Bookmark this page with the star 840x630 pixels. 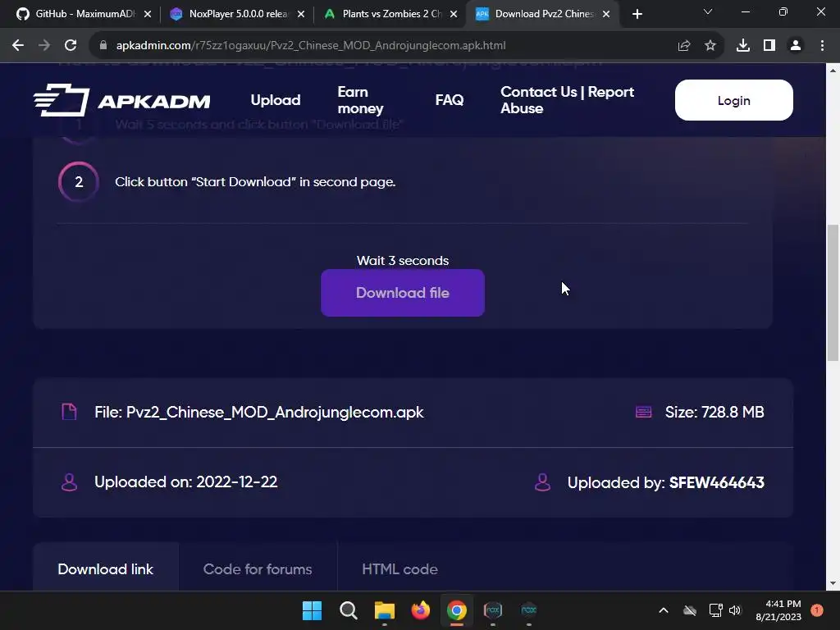(x=710, y=46)
